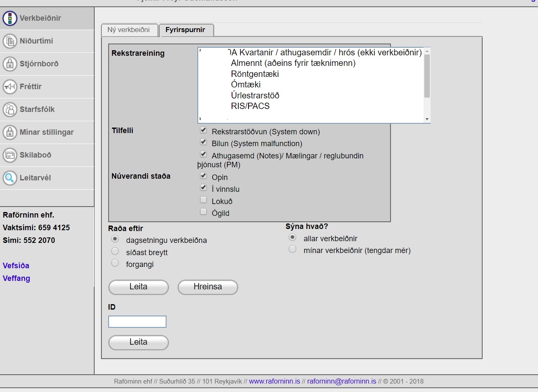This screenshot has height=392, width=538.
Task: Choose 'mínar verkbeiðnir (tengdar mér)' radio button
Action: point(292,249)
